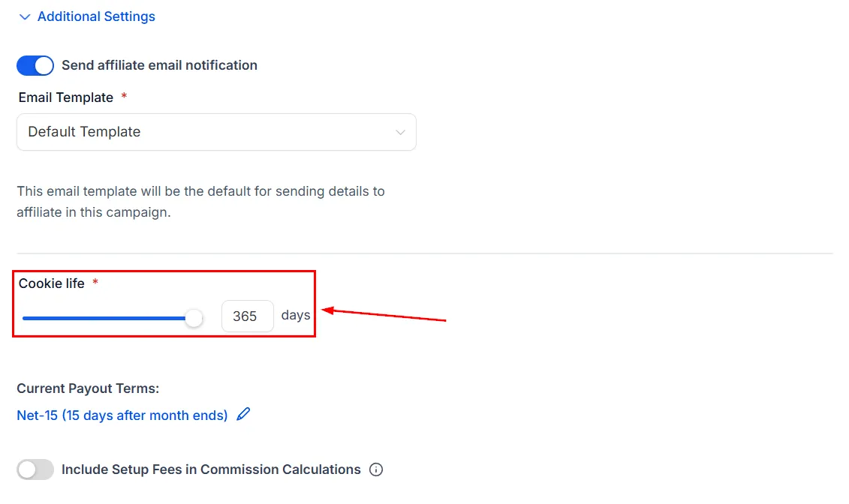The height and width of the screenshot is (504, 849).
Task: Select the Email Template field label
Action: point(65,97)
